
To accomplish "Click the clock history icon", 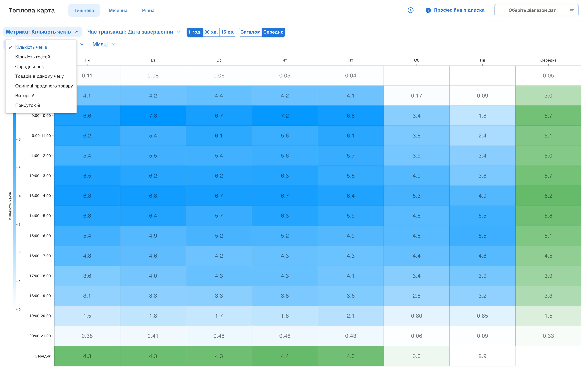I will [x=410, y=10].
